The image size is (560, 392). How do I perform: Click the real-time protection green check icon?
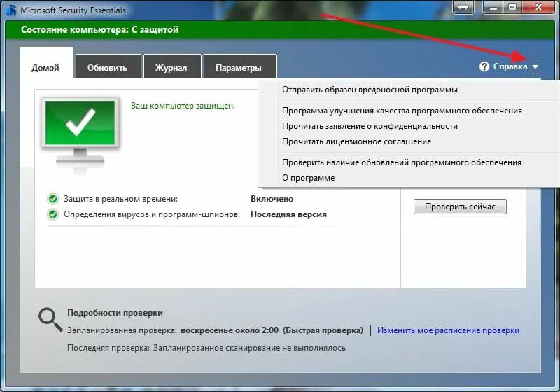[x=53, y=199]
